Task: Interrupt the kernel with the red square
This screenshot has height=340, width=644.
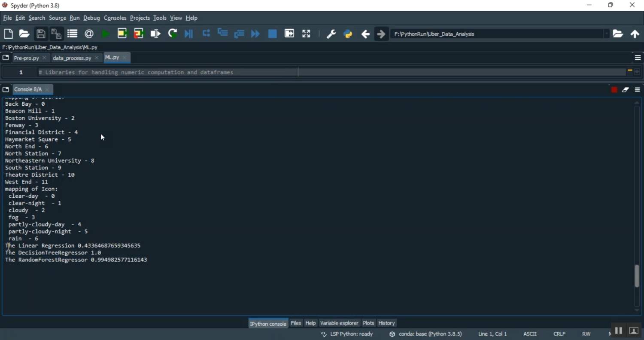Action: [x=614, y=90]
